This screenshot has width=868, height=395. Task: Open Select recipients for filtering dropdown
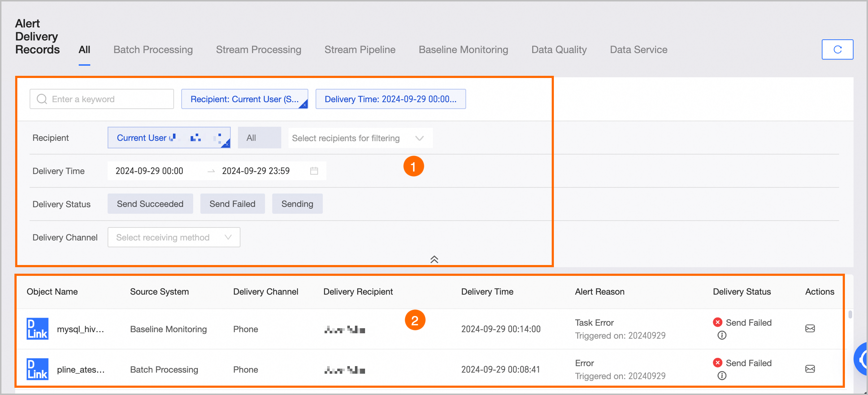360,138
